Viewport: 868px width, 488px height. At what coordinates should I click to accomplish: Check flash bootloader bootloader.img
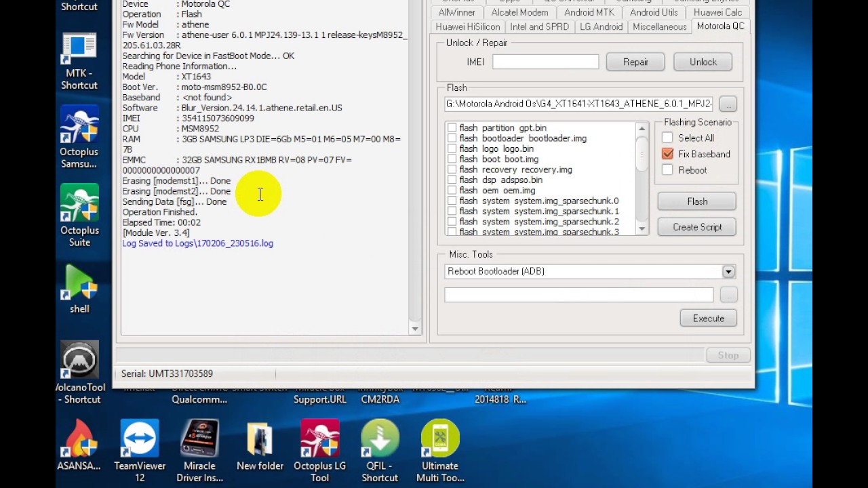click(x=452, y=138)
